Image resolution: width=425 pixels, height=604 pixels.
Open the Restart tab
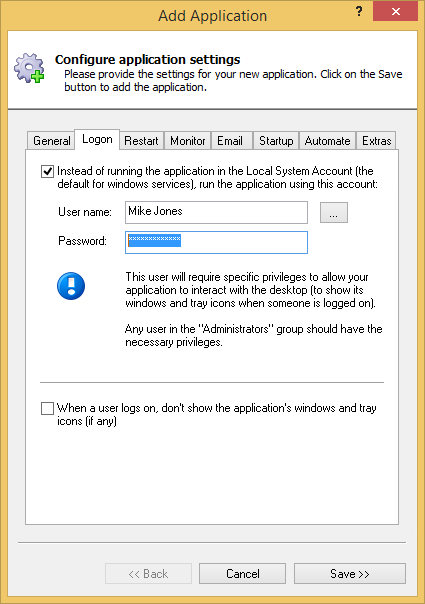pos(141,141)
